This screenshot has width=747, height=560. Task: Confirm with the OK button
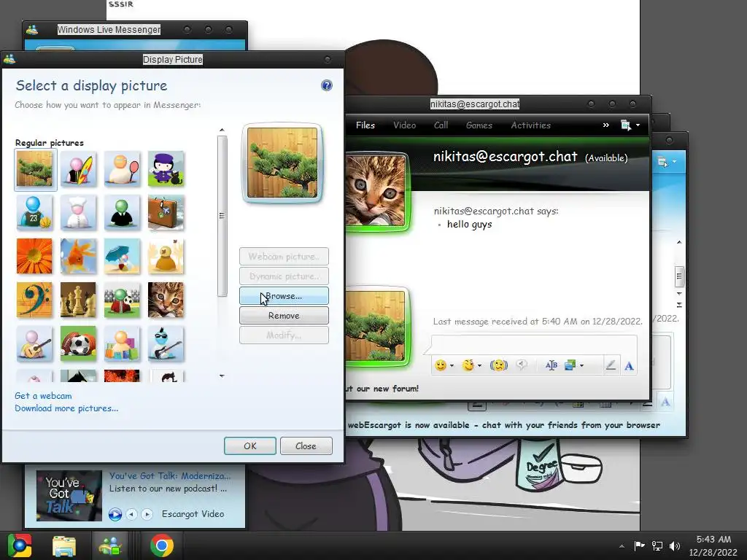click(250, 446)
